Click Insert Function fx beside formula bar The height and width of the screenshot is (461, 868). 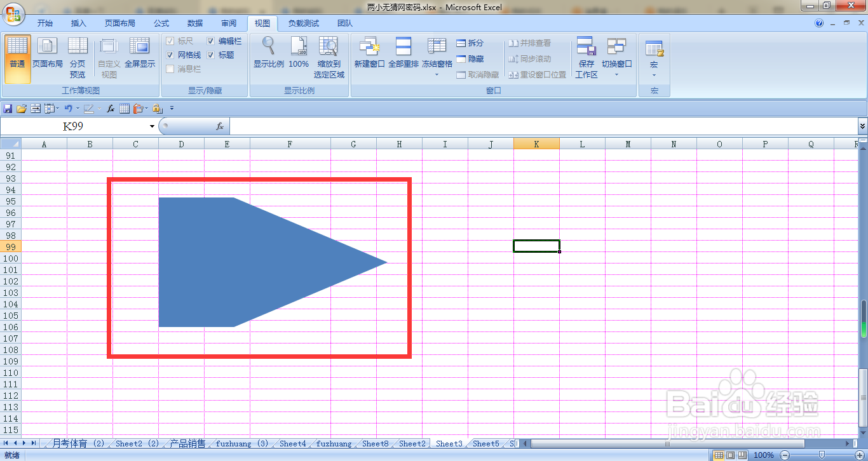(220, 126)
